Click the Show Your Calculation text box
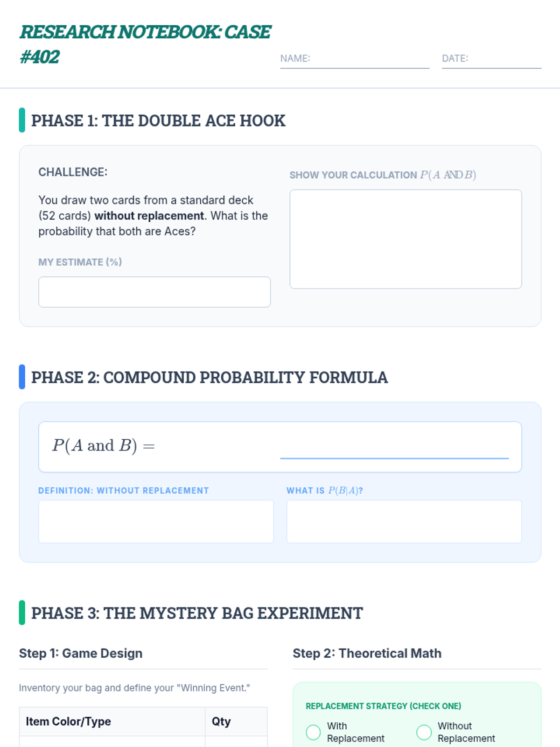 tap(406, 239)
